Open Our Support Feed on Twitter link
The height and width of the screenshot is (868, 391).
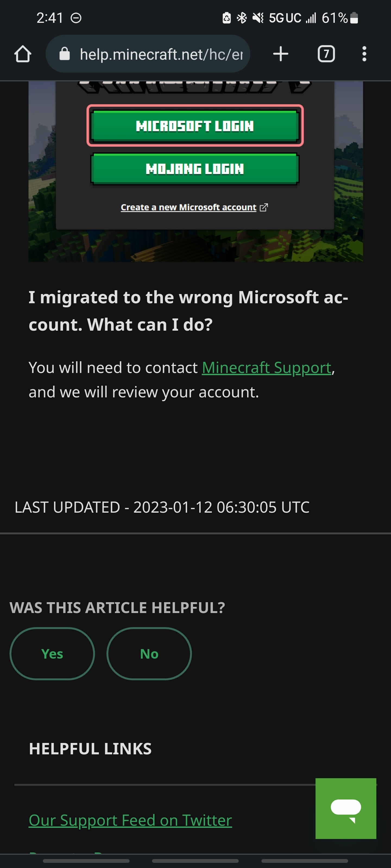tap(130, 820)
